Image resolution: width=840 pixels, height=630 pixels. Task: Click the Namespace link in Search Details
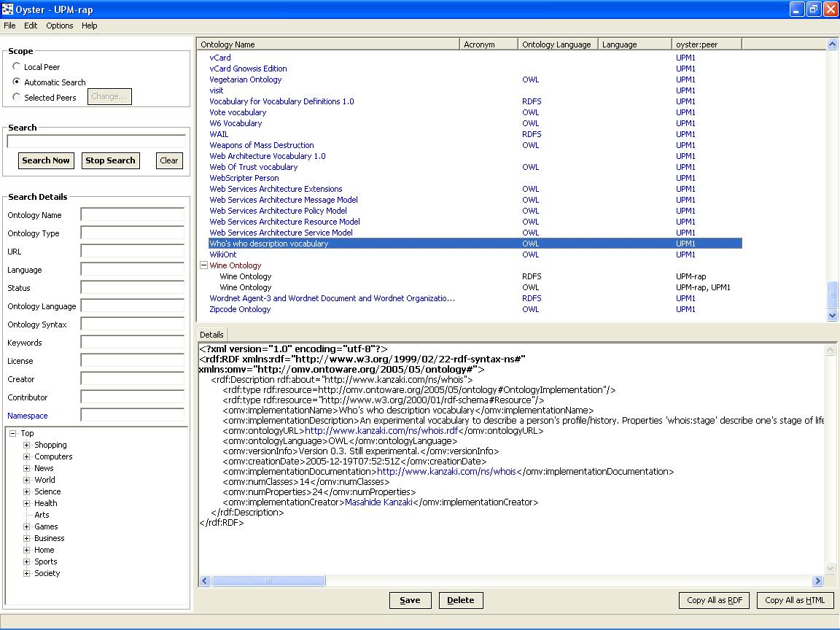coord(27,416)
